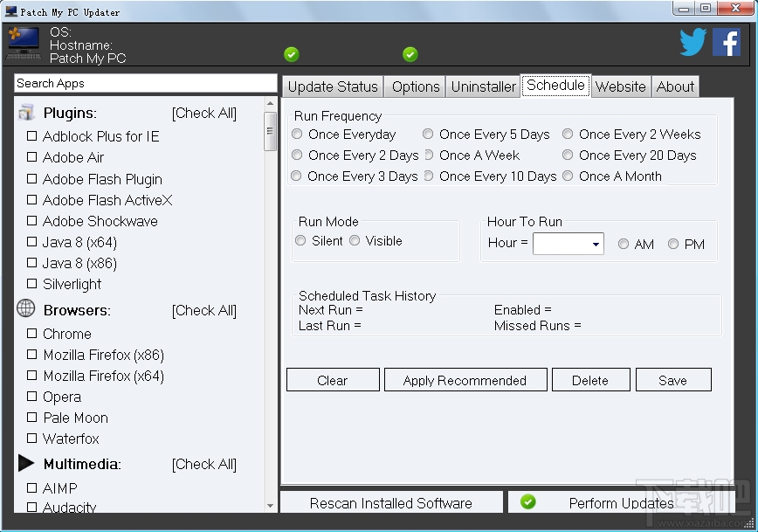Click the Patch My PC logo in header
This screenshot has height=532, width=758.
[x=23, y=41]
